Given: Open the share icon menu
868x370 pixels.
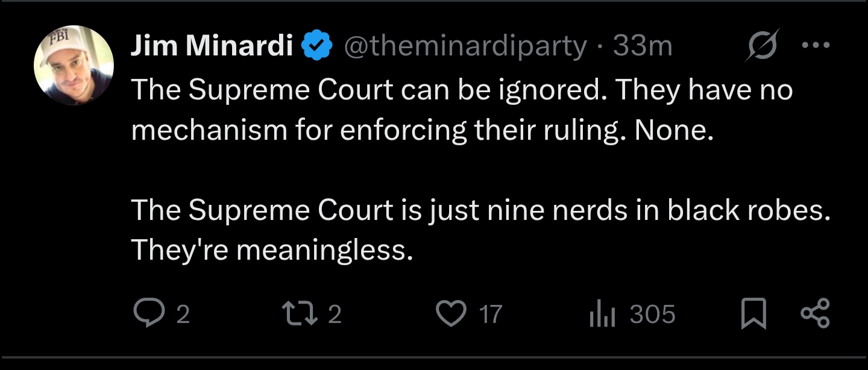Looking at the screenshot, I should tap(815, 314).
